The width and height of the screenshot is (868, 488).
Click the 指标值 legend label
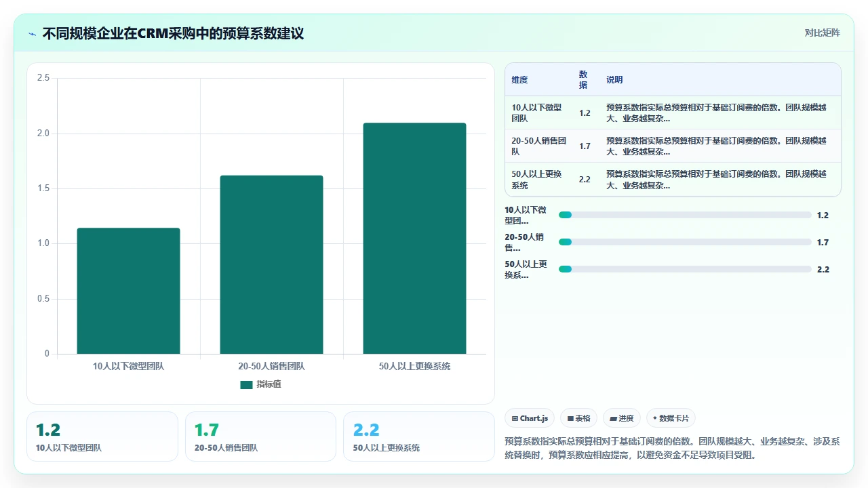coord(269,384)
